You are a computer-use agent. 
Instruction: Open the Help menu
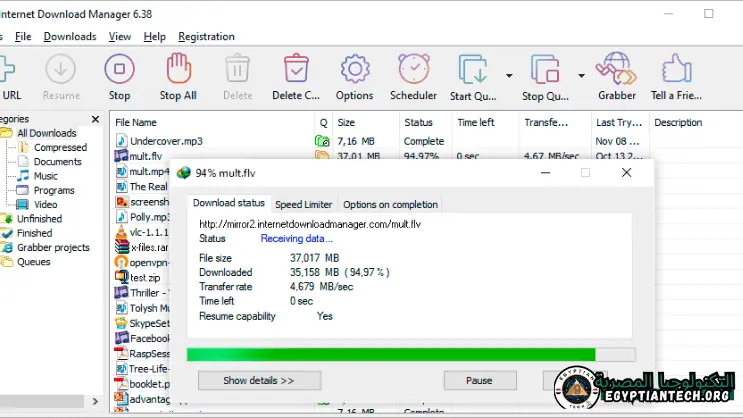click(154, 36)
